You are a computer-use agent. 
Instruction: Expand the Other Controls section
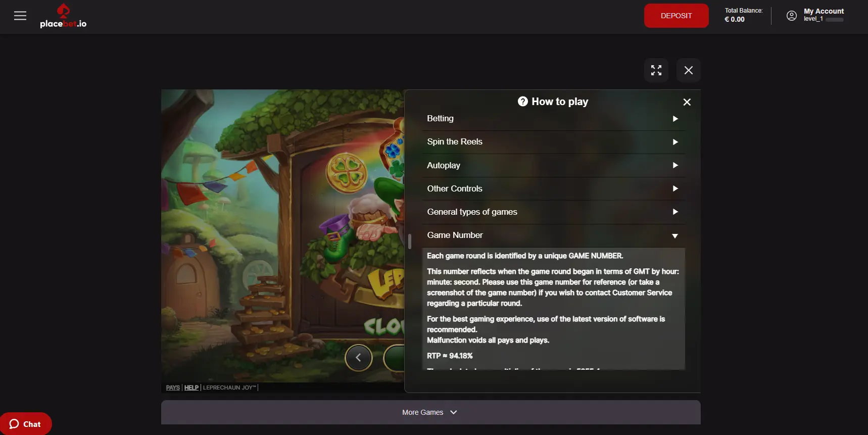click(553, 188)
